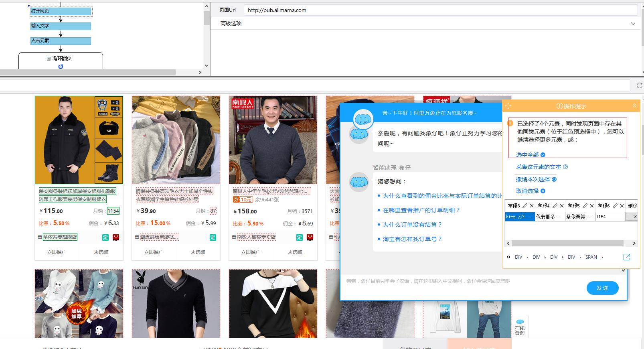The image size is (644, 349).
Task: Select the http://i... cell in the data table
Action: click(520, 217)
